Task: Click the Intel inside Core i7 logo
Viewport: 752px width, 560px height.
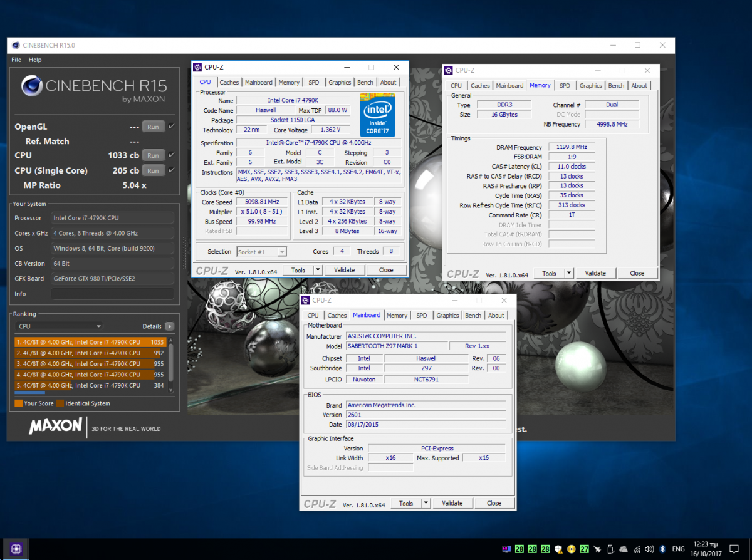Action: pos(378,115)
